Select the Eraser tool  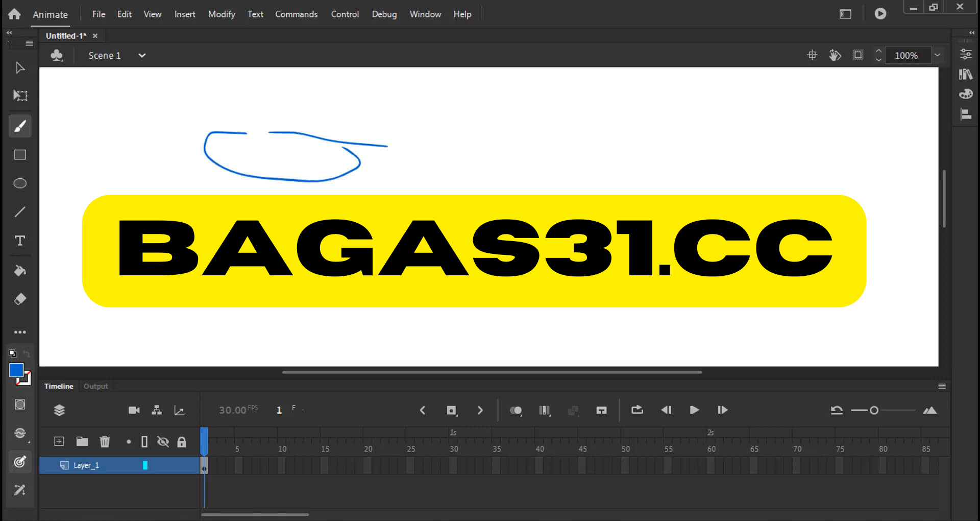coord(20,299)
